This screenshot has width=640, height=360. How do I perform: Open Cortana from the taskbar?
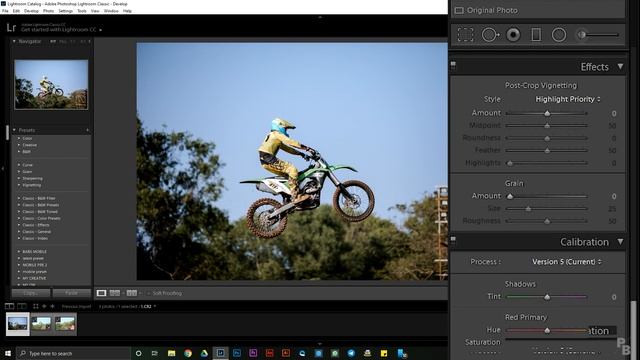(x=138, y=353)
